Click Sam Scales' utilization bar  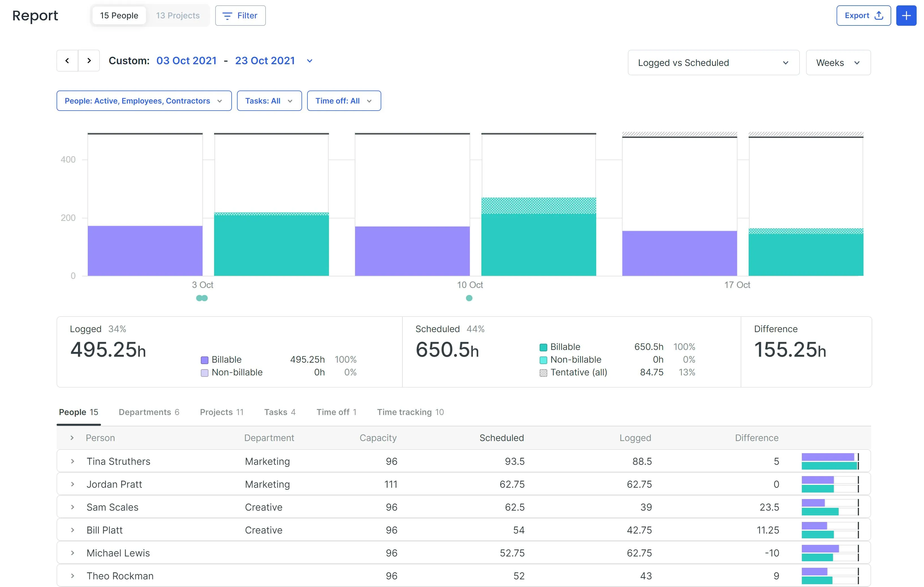(830, 507)
